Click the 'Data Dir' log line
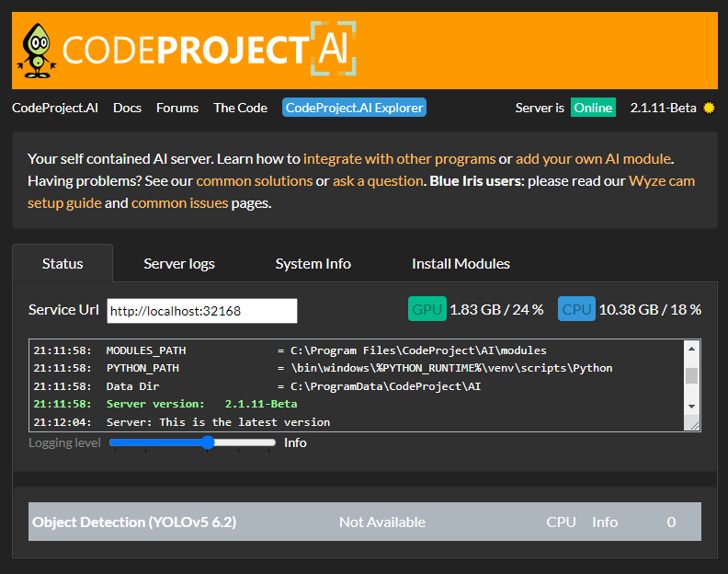This screenshot has height=574, width=728. coord(257,386)
